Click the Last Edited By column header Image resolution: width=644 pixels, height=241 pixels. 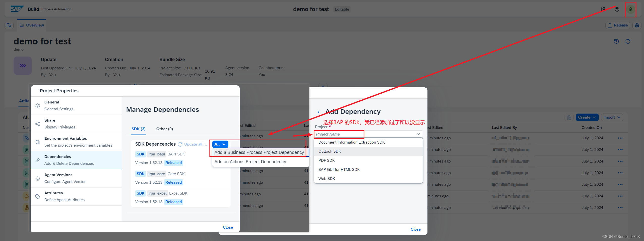tap(504, 128)
